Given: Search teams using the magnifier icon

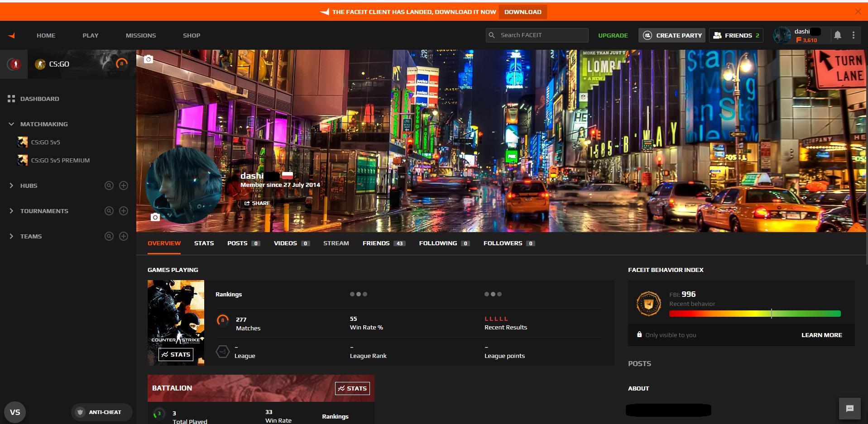Looking at the screenshot, I should click(109, 236).
